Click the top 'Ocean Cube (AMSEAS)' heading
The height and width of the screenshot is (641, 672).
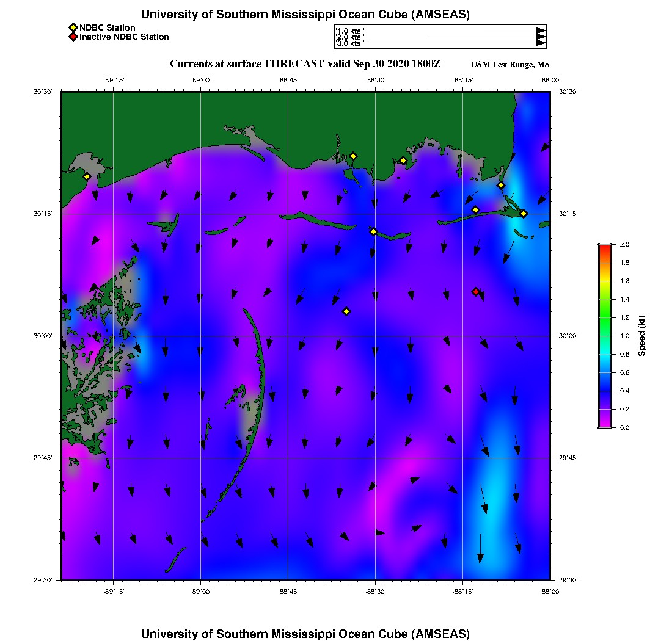(305, 15)
